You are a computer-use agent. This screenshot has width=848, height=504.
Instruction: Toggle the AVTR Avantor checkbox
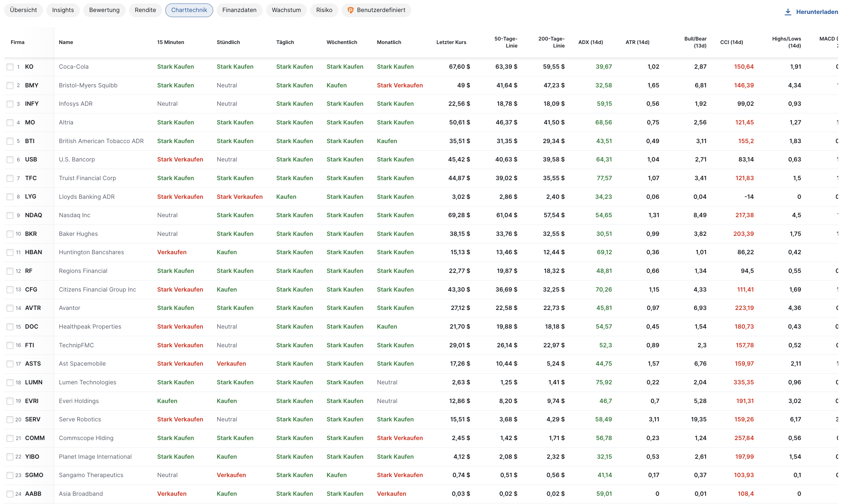[10, 308]
